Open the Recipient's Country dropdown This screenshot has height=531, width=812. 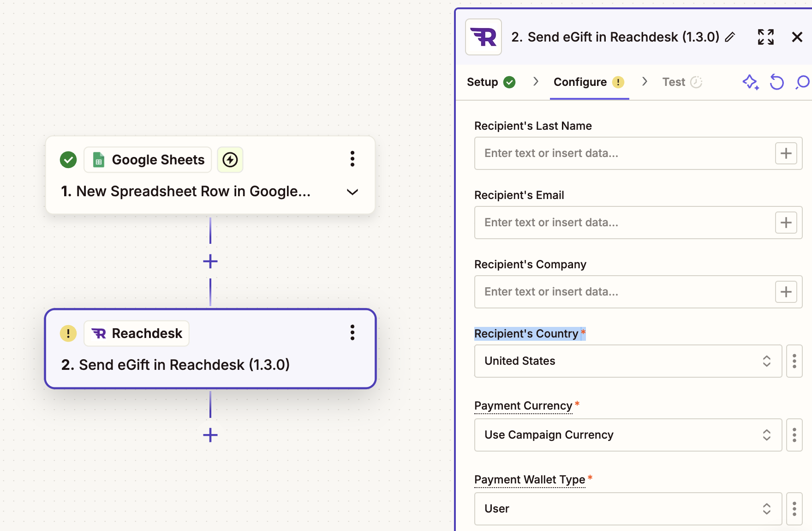[x=628, y=361]
